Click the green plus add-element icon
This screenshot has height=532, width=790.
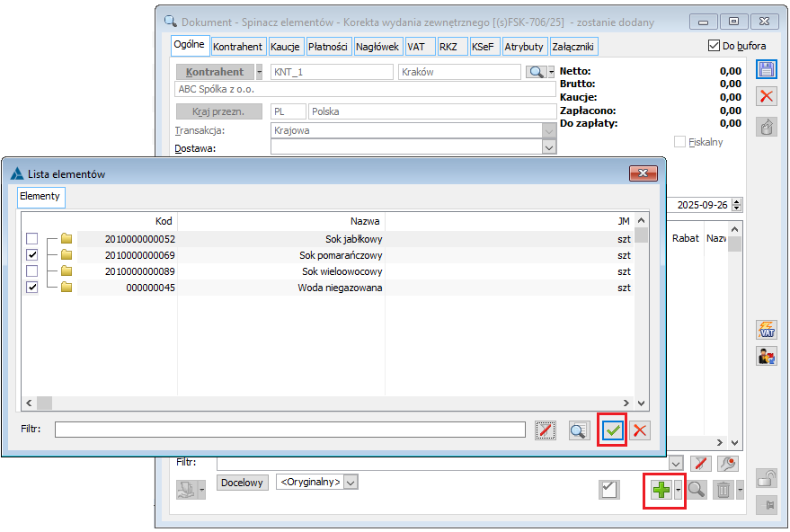[x=661, y=490]
